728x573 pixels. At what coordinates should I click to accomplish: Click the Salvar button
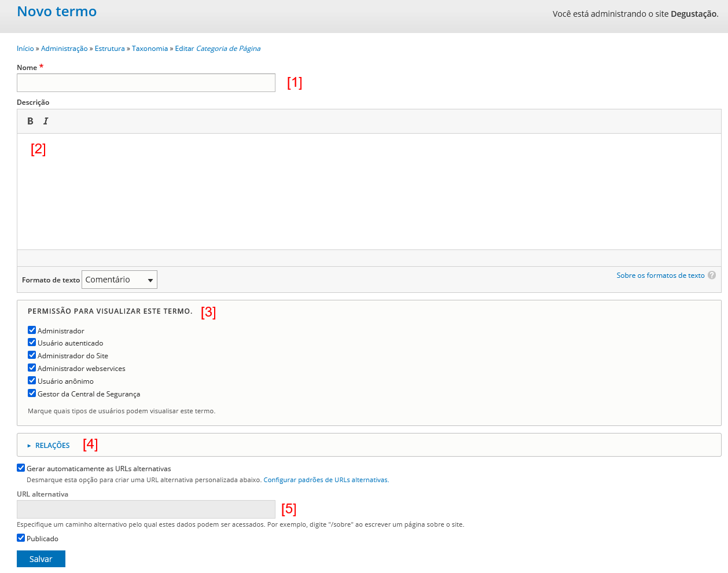(41, 559)
